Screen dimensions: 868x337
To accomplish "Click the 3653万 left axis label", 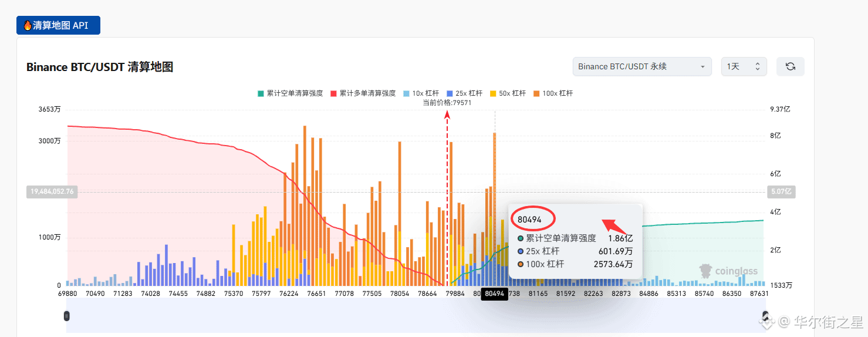I will (50, 109).
